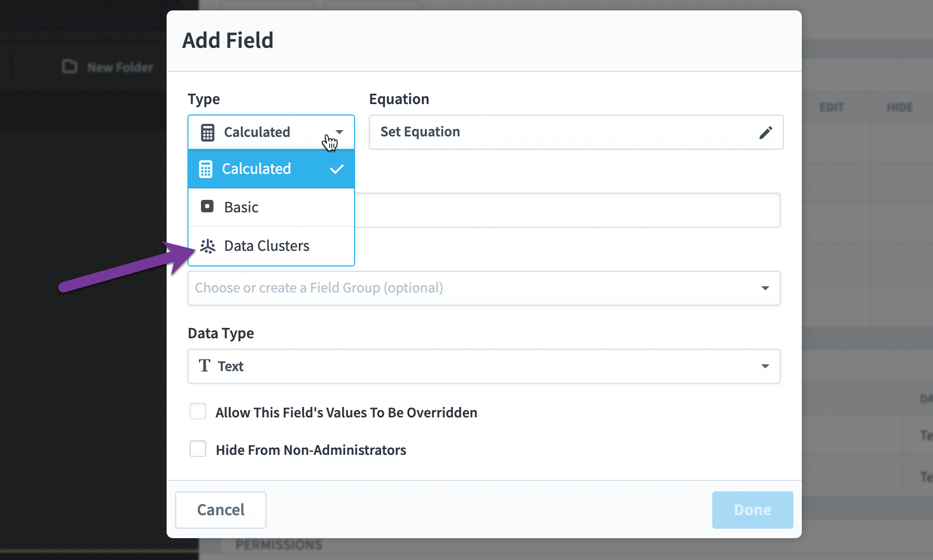This screenshot has width=933, height=560.
Task: Click the checkmark next to Calculated option
Action: pyautogui.click(x=337, y=169)
